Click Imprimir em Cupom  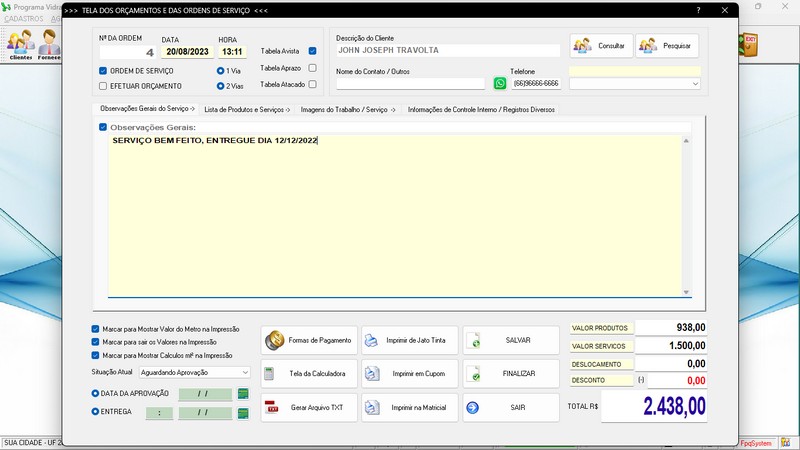tap(410, 374)
